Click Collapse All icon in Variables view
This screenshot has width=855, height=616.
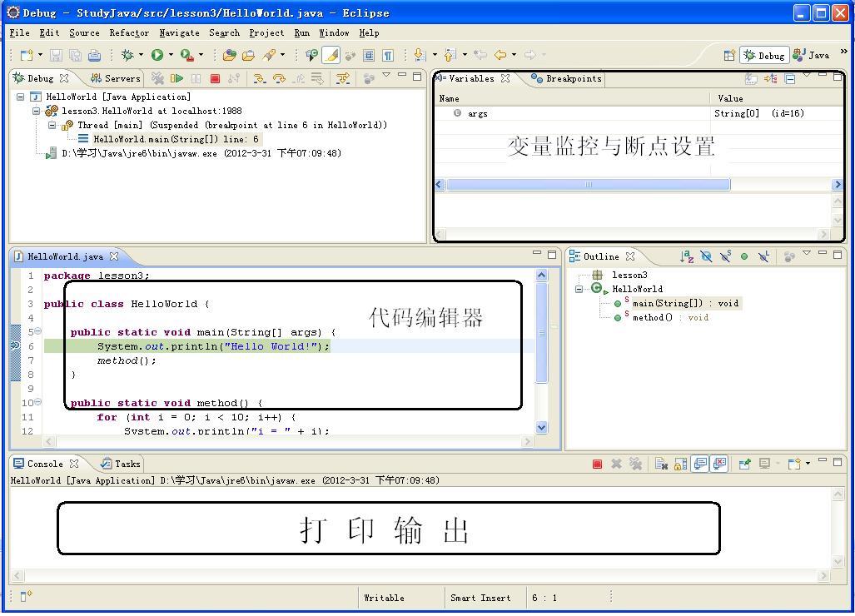tap(789, 79)
